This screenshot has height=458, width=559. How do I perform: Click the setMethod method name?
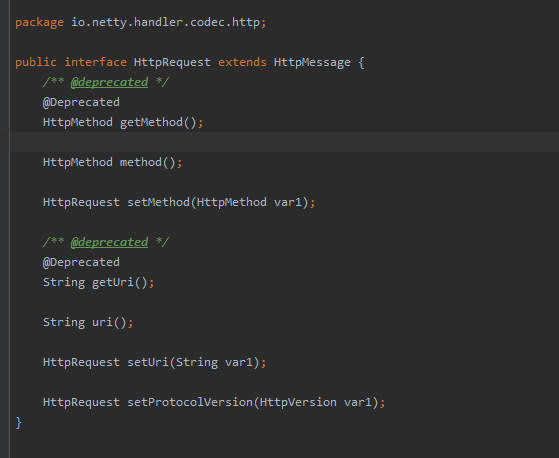click(x=158, y=202)
